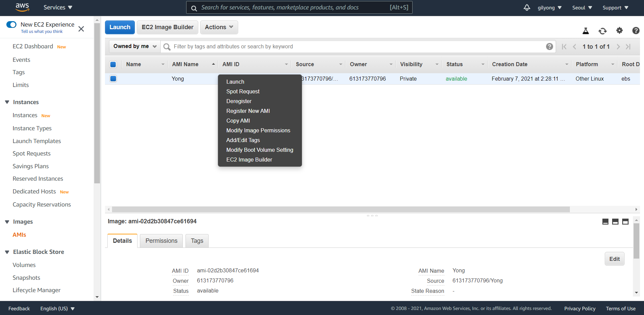The height and width of the screenshot is (315, 644).
Task: Open the Creation Date column arrow
Action: coord(567,64)
